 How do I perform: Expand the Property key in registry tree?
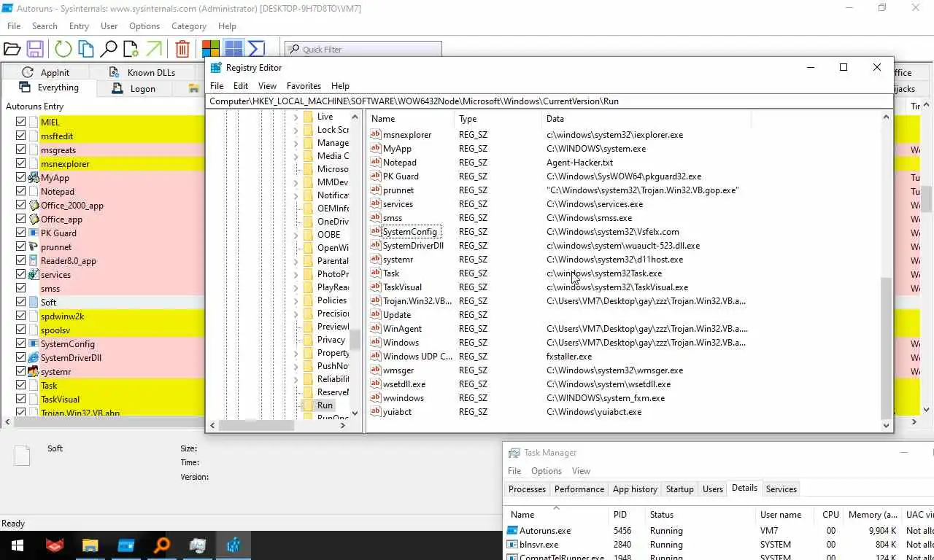click(296, 353)
